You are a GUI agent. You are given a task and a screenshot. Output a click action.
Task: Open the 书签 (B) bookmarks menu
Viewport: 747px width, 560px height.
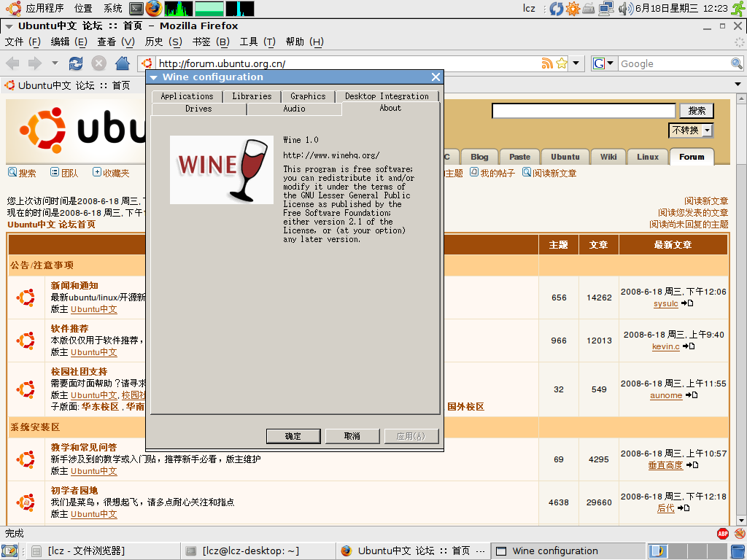click(x=211, y=42)
